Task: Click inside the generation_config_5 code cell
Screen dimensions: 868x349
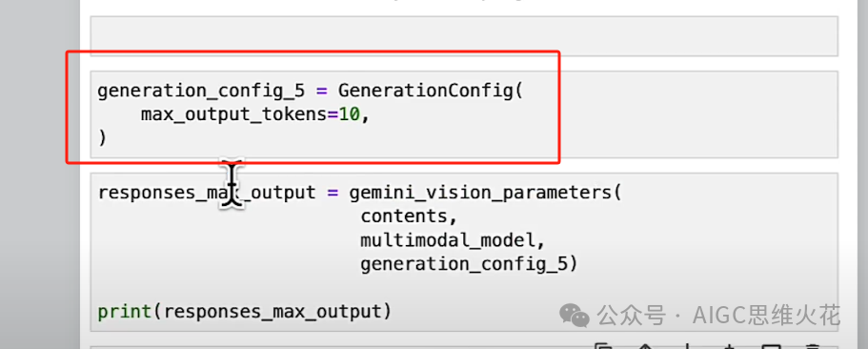Action: click(464, 114)
